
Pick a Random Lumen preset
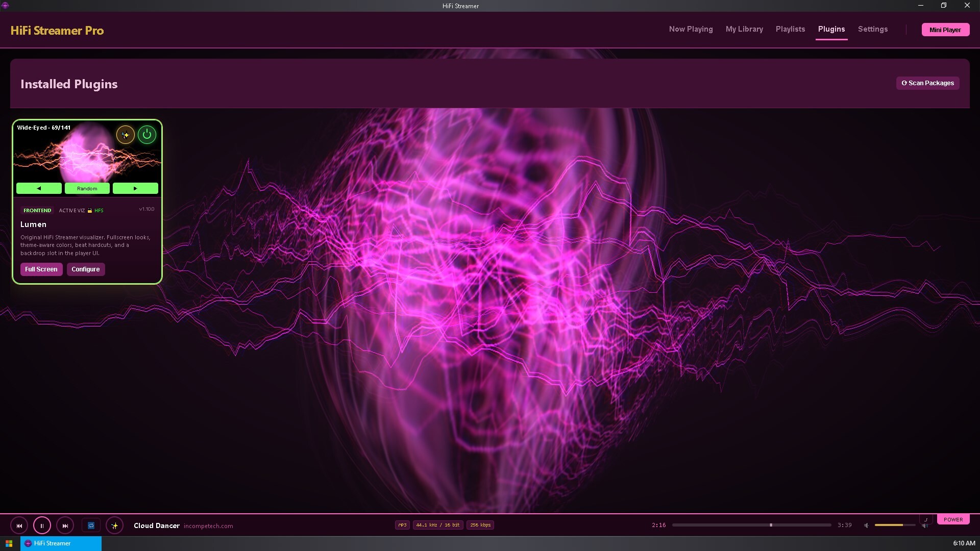87,188
